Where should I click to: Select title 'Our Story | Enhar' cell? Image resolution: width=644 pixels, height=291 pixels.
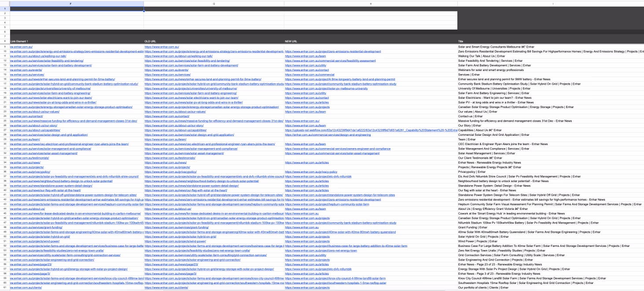tap(470, 125)
